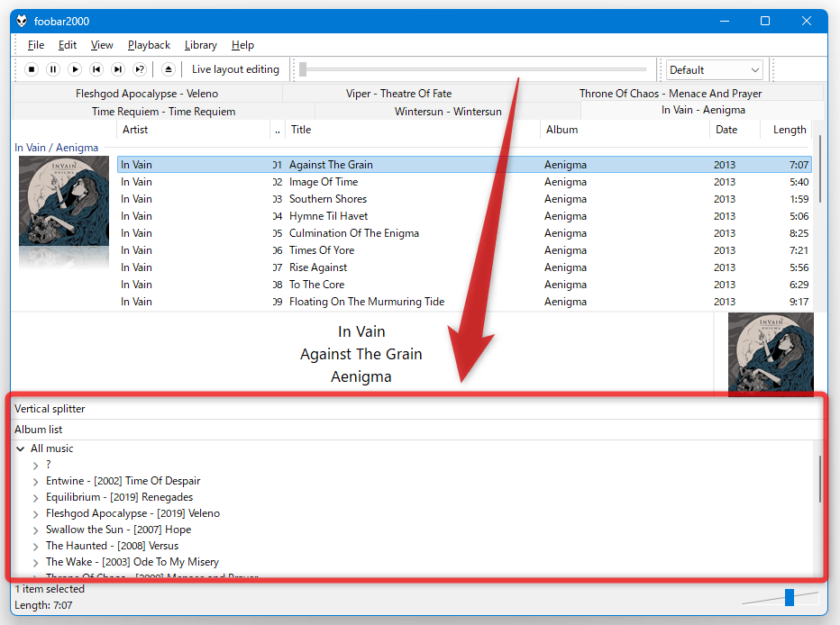Image resolution: width=840 pixels, height=625 pixels.
Task: Click the Open/eject file icon
Action: [x=169, y=69]
